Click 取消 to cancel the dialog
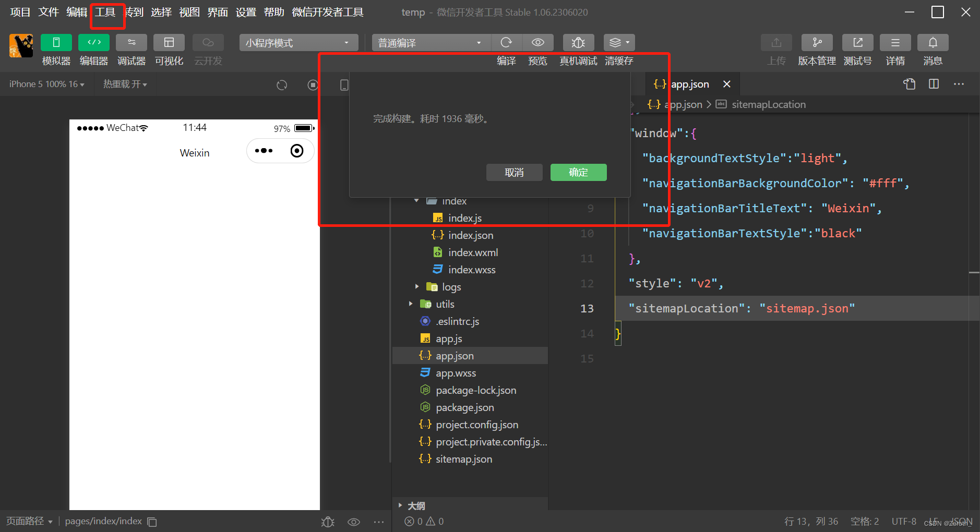This screenshot has height=532, width=980. (514, 172)
